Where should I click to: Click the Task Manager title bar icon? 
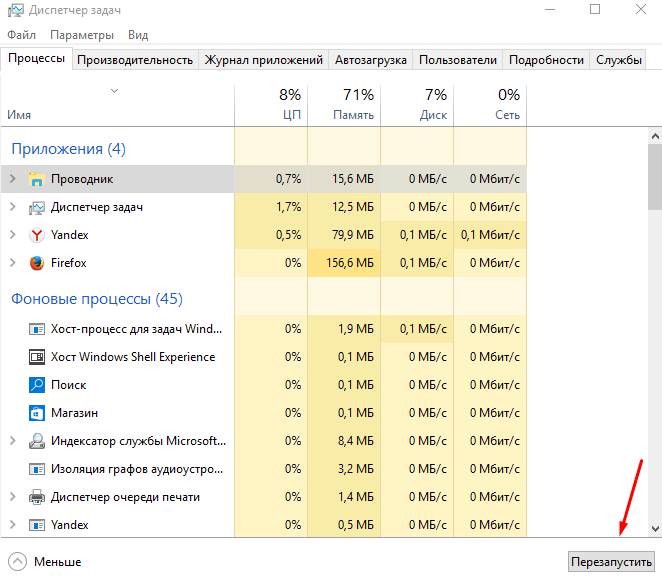pos(16,10)
